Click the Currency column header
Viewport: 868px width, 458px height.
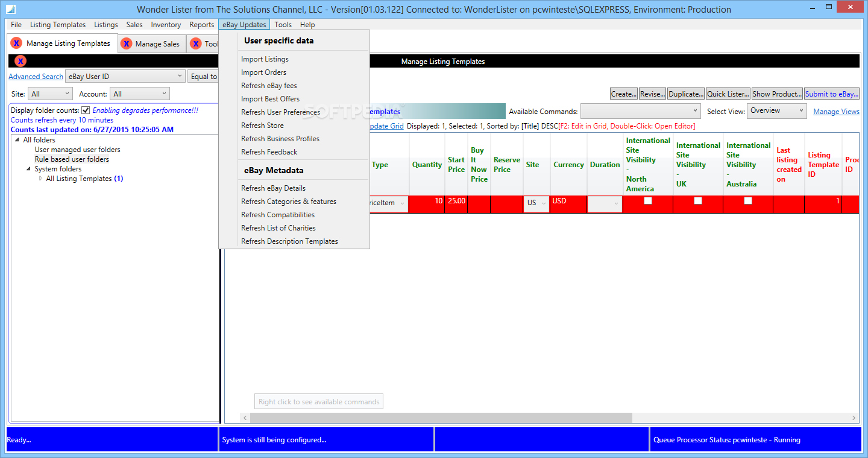(568, 165)
